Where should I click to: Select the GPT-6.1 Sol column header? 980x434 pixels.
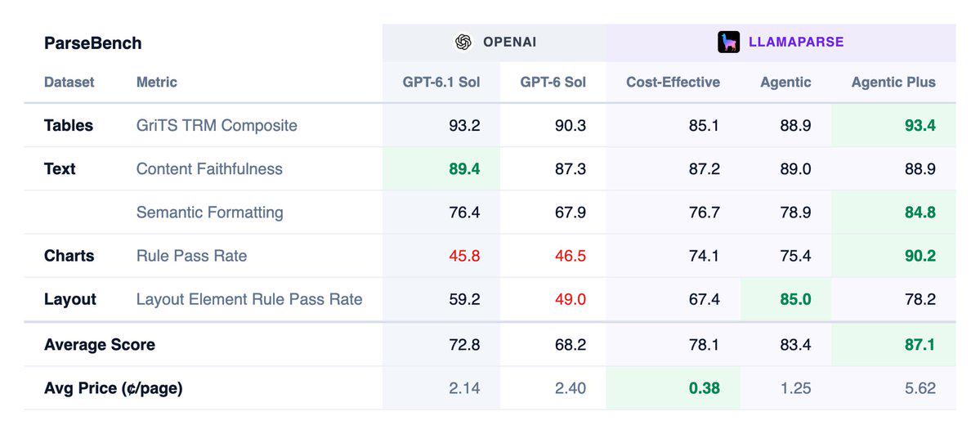(441, 82)
